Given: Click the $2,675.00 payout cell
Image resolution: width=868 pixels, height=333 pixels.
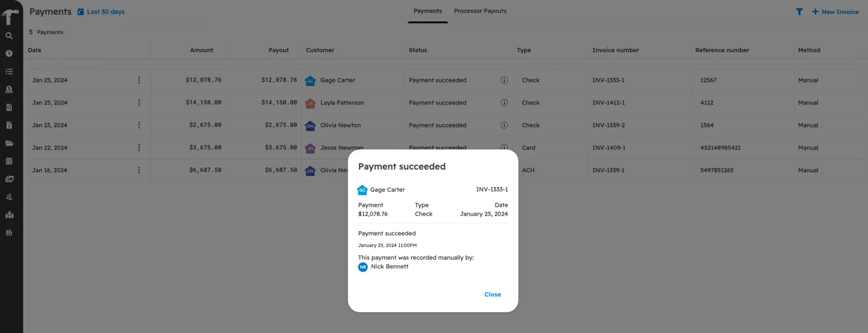Looking at the screenshot, I should point(281,125).
